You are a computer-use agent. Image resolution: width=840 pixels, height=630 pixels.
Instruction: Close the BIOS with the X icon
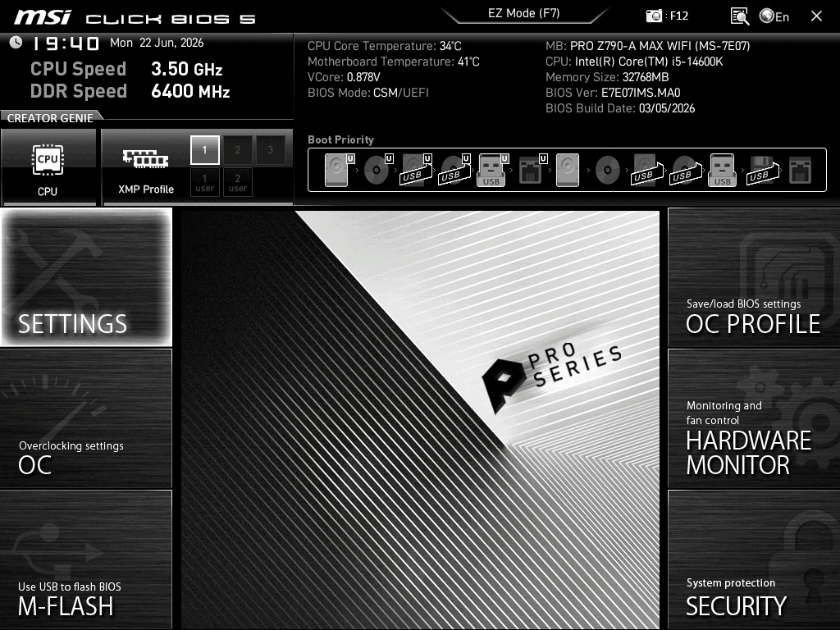click(816, 16)
